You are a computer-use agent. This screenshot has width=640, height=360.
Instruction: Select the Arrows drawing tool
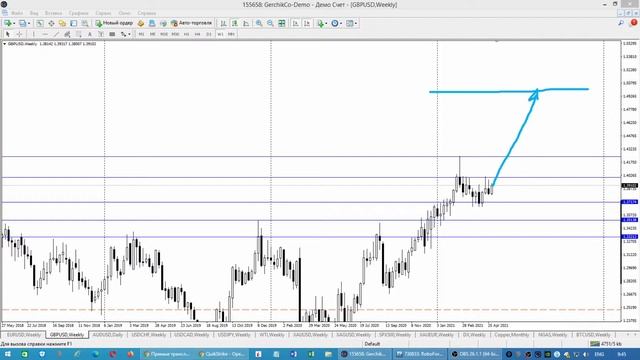point(123,34)
